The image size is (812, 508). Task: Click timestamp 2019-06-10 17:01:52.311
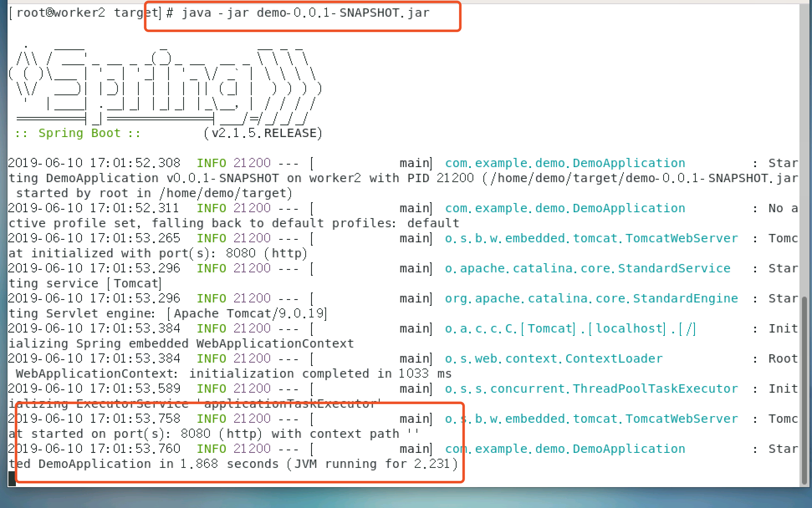(x=94, y=208)
